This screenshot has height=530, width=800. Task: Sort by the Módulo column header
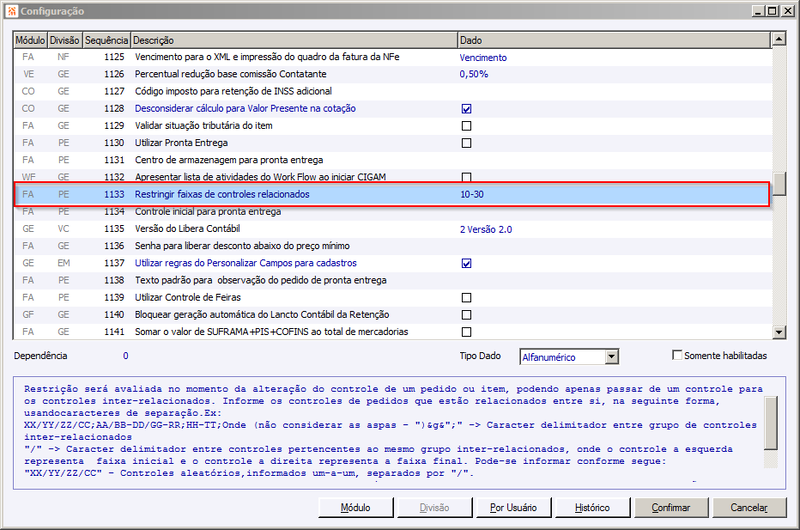(x=30, y=40)
